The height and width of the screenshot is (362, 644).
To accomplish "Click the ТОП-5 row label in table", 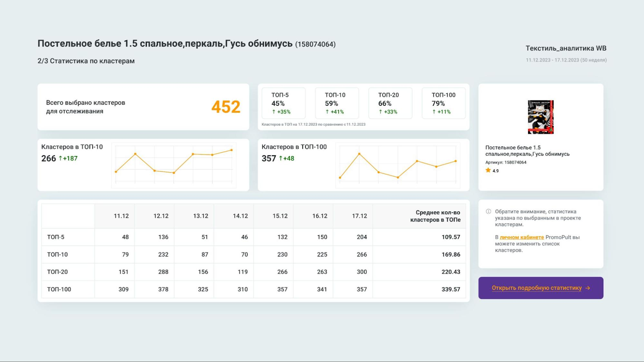I will click(x=56, y=237).
